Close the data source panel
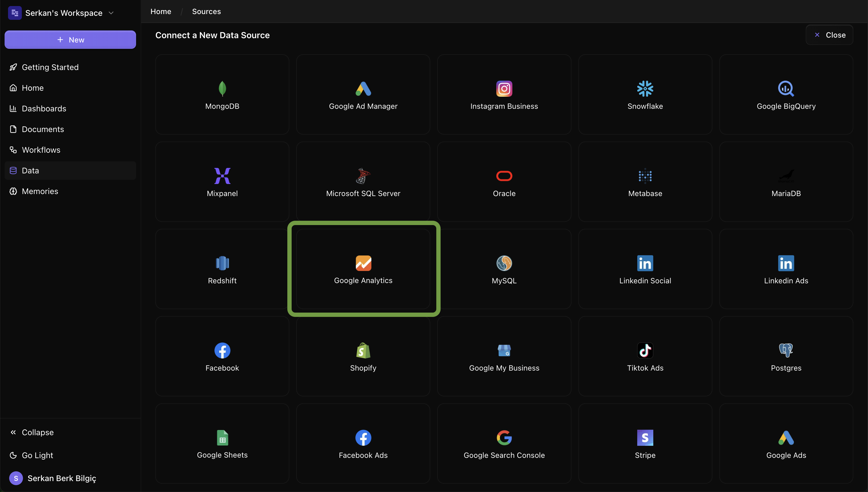This screenshot has height=492, width=868. [829, 35]
